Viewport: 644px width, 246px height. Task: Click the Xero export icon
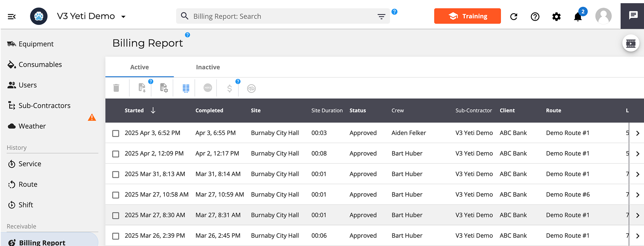(x=207, y=88)
